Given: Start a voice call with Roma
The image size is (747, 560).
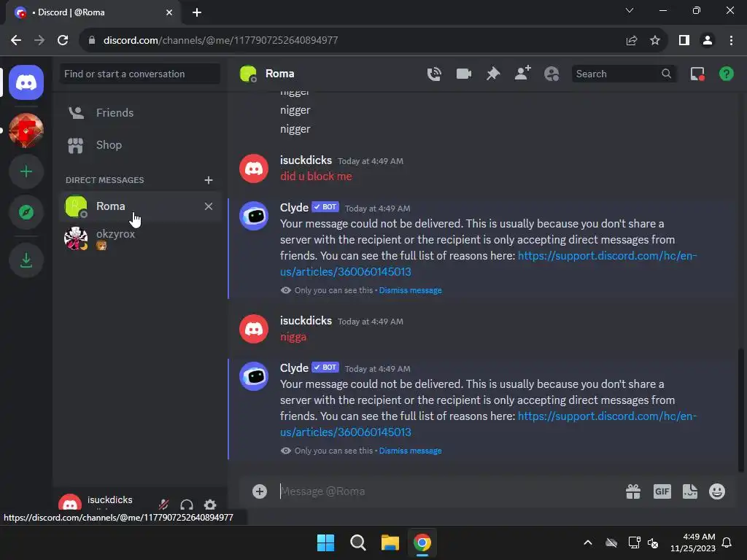Looking at the screenshot, I should pyautogui.click(x=434, y=74).
